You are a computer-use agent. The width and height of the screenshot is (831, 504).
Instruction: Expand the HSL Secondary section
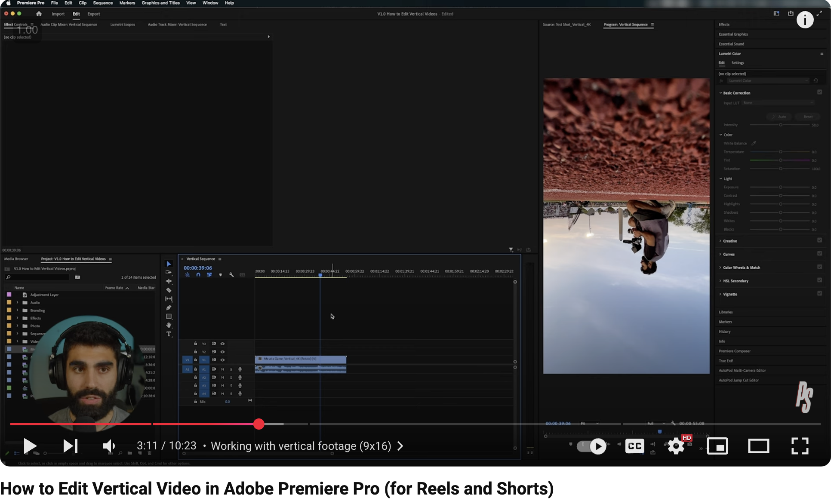tap(720, 281)
